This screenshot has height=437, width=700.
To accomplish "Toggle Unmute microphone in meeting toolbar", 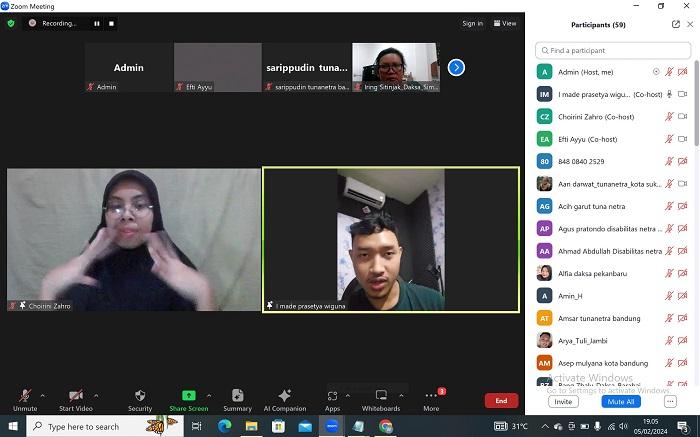I will [x=24, y=396].
